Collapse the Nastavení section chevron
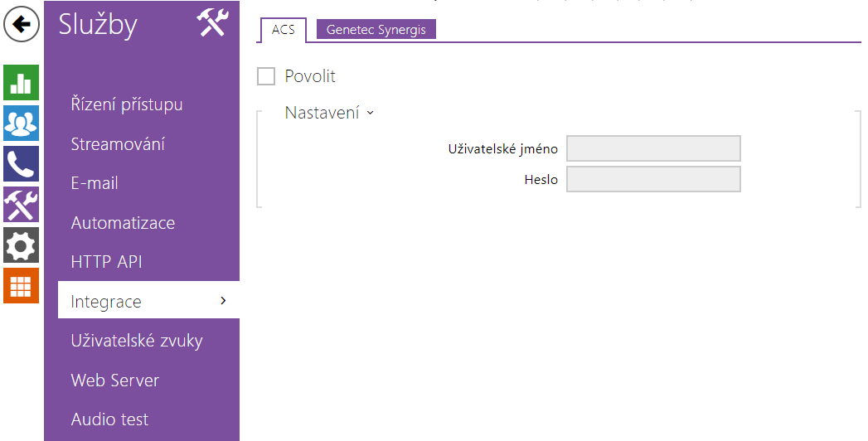The image size is (868, 441). (371, 113)
